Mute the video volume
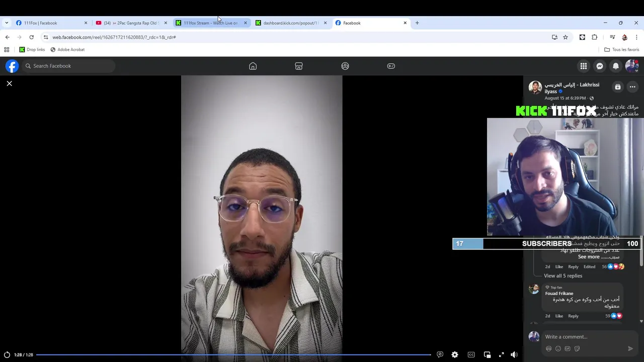This screenshot has width=644, height=362. point(514,354)
